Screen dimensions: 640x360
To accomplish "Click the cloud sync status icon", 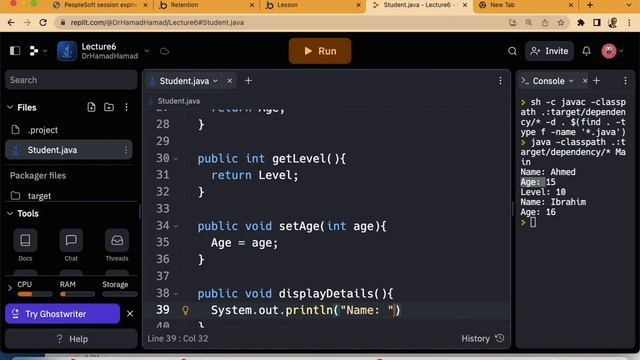I will tap(164, 51).
